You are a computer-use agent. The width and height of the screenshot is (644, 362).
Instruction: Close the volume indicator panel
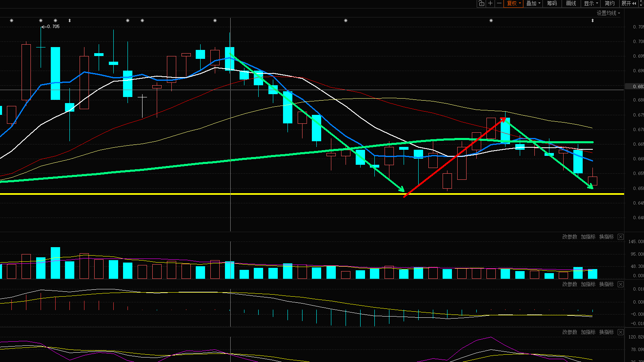coord(620,237)
